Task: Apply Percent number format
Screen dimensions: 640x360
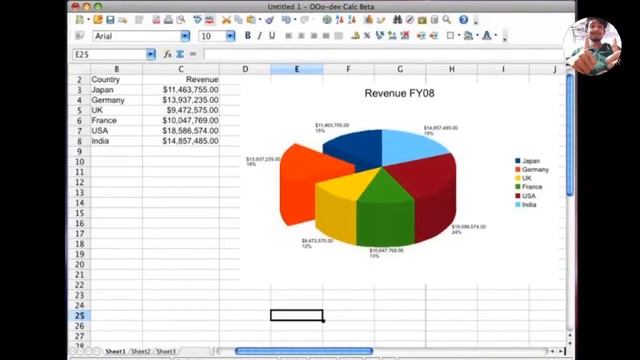Action: point(367,36)
